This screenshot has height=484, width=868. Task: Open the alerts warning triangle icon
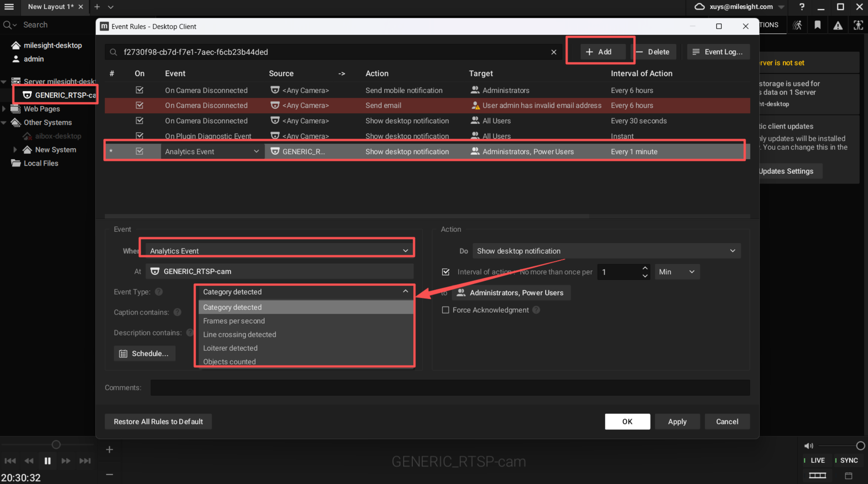click(x=838, y=25)
